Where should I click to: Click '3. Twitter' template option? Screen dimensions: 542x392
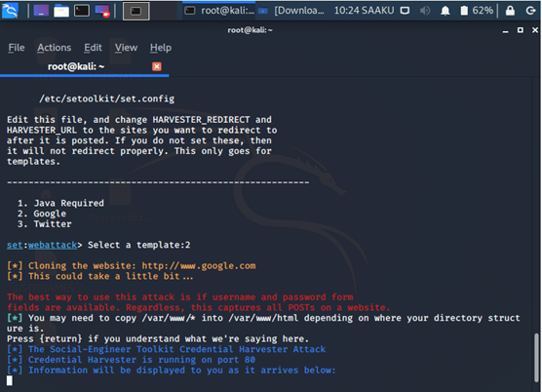pyautogui.click(x=45, y=224)
